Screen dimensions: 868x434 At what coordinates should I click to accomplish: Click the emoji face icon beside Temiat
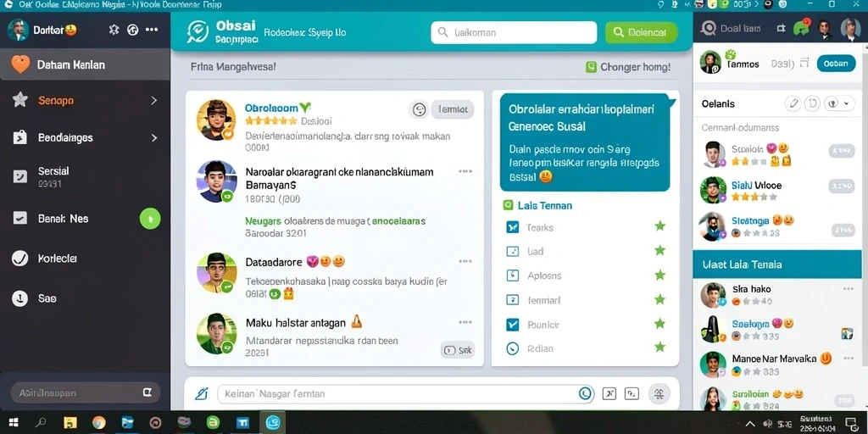click(419, 109)
